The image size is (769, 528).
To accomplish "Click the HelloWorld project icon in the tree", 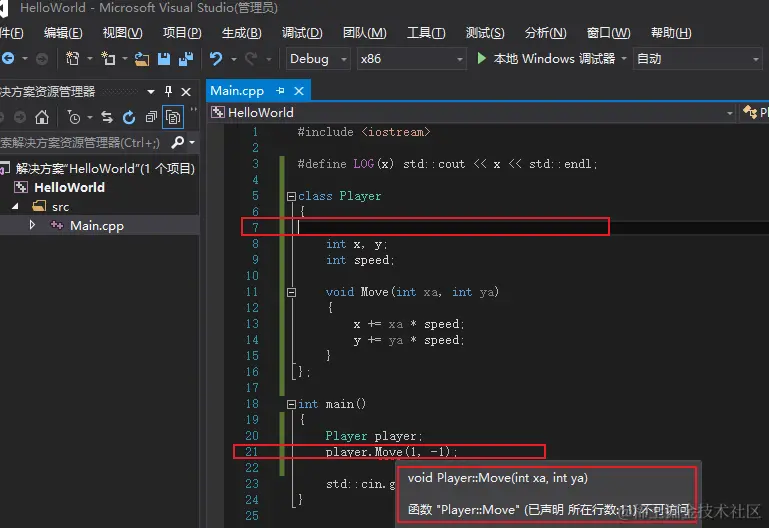I will point(21,187).
